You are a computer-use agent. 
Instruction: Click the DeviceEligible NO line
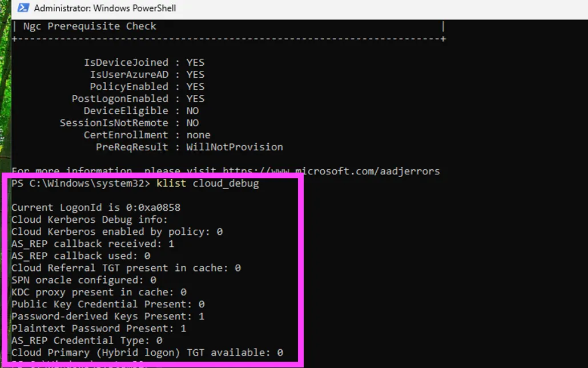coord(141,111)
